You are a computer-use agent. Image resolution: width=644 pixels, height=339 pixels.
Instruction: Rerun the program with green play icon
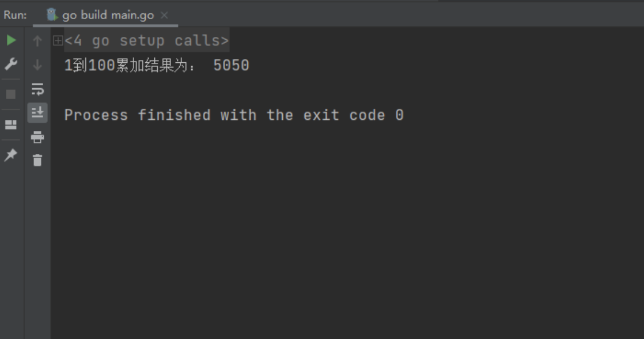11,40
